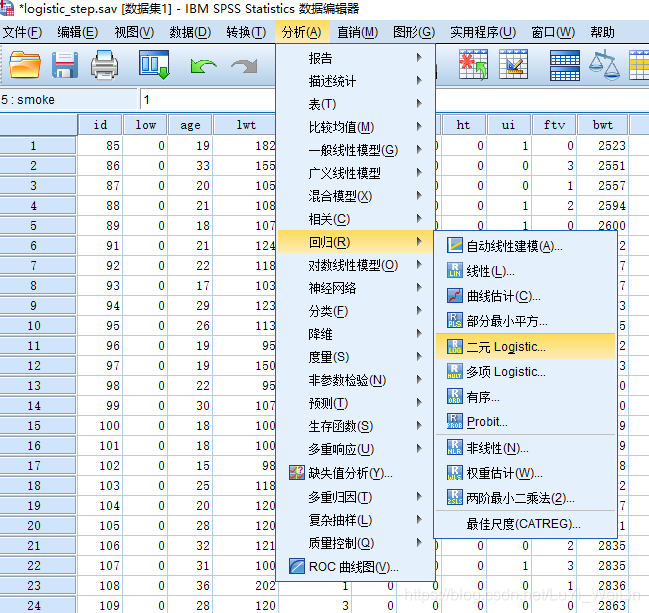Screen dimensions: 649x613
Task: Select 二元 Logistic... regression option
Action: tap(526, 346)
